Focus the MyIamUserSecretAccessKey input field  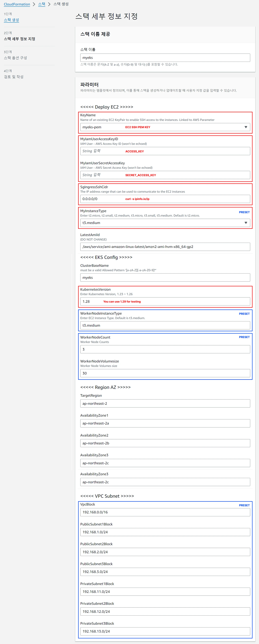point(165,175)
